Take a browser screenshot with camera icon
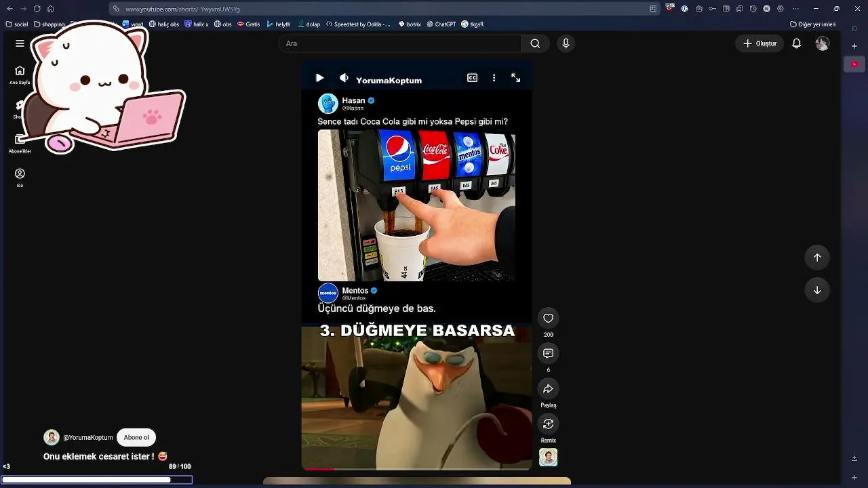Screen dimensions: 868x488 pos(698,9)
